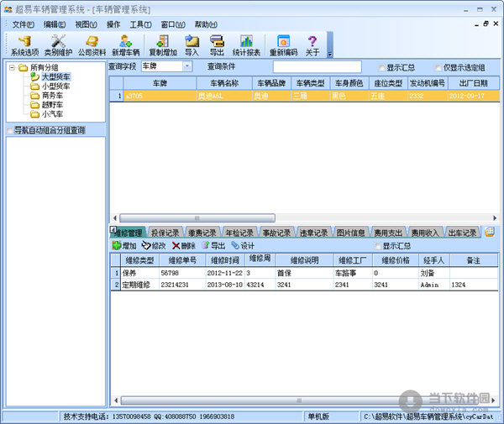Click 复制增加 copy-add toolbar icon
This screenshot has height=424, width=504.
[163, 45]
